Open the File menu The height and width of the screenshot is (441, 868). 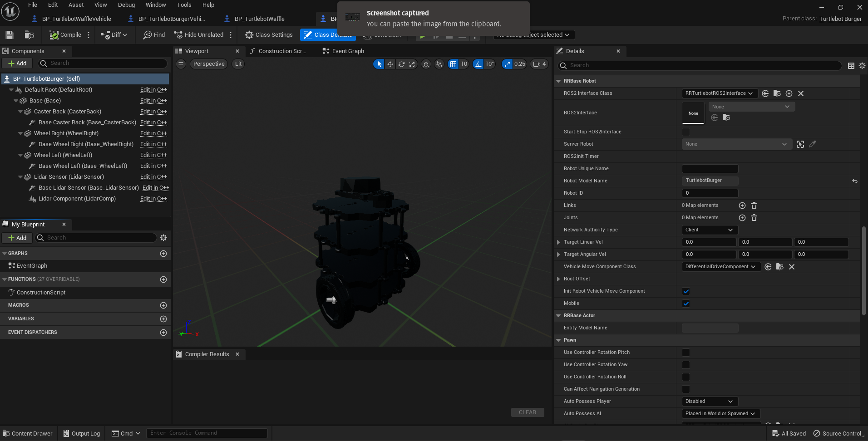(33, 5)
